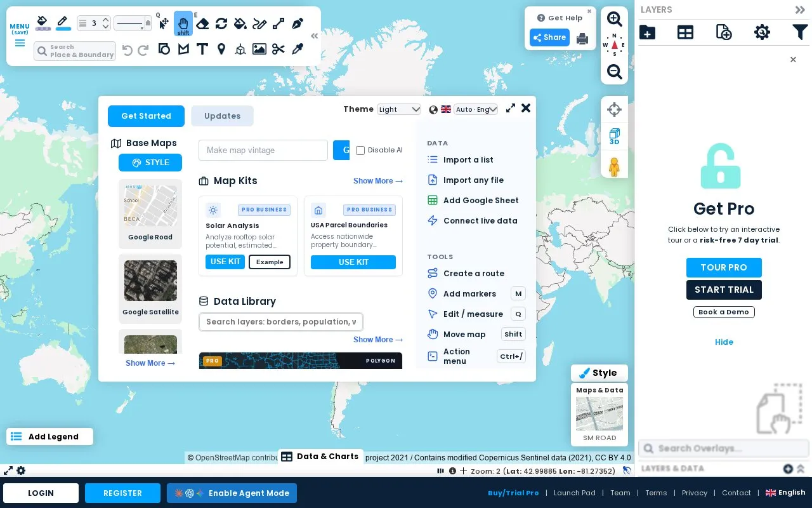
Task: Expand the Layers & Data section
Action: pyautogui.click(x=801, y=469)
